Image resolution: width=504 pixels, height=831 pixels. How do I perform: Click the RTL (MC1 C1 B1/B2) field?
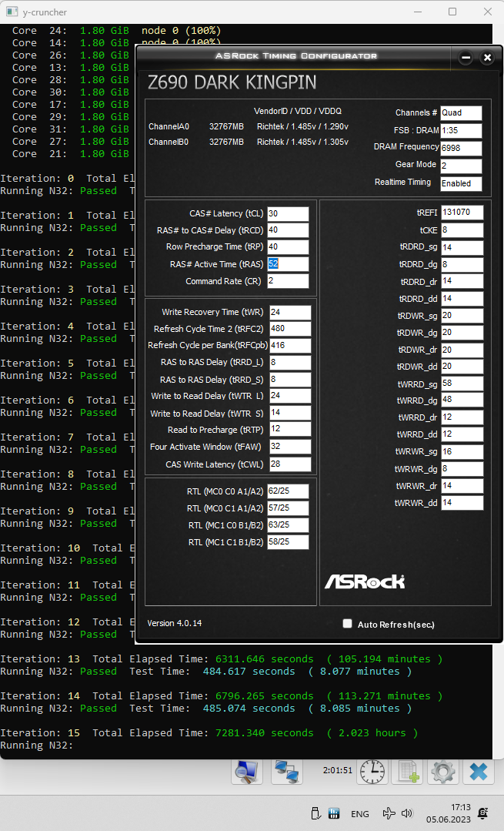(288, 542)
